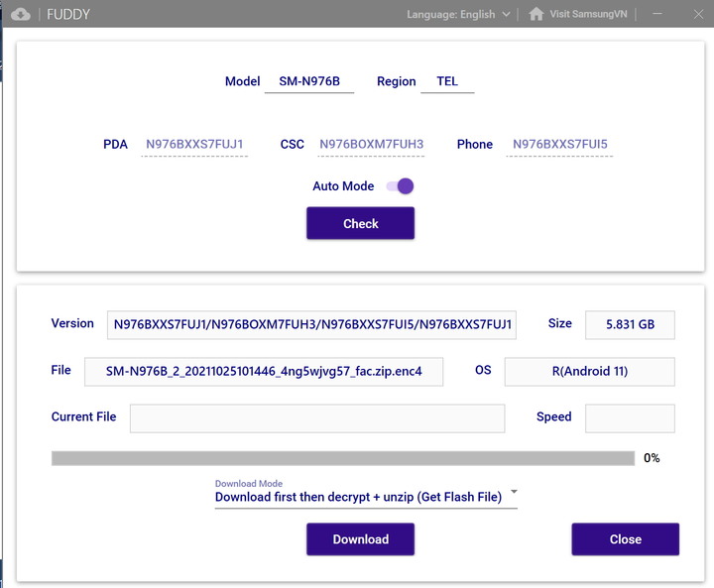Click the Region label
The height and width of the screenshot is (588, 714).
pyautogui.click(x=396, y=81)
